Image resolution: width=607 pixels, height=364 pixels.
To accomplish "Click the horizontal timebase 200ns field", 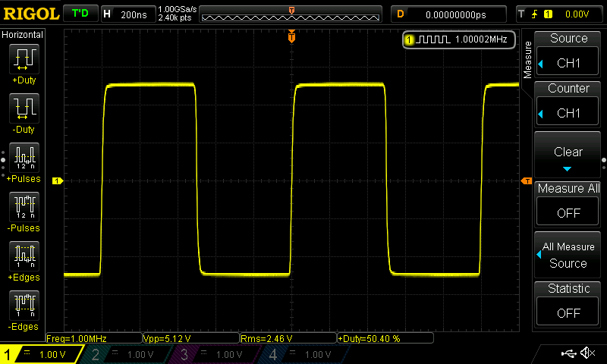I will pyautogui.click(x=127, y=14).
